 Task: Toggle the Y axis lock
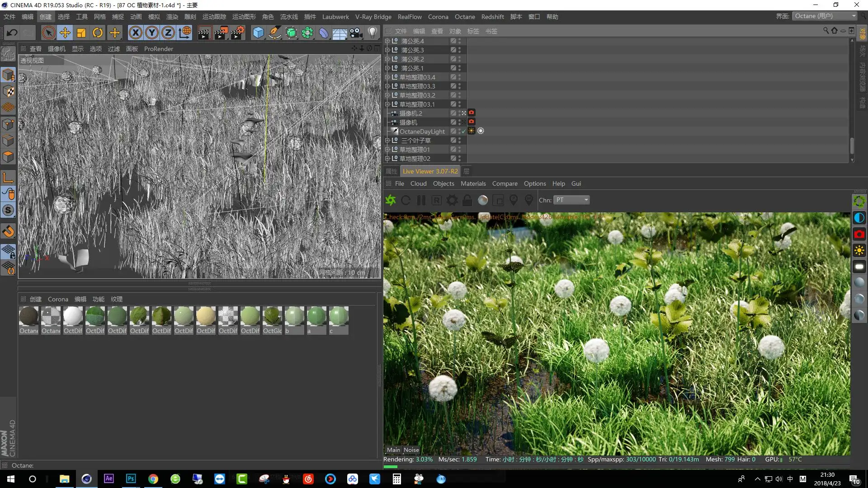coord(152,33)
